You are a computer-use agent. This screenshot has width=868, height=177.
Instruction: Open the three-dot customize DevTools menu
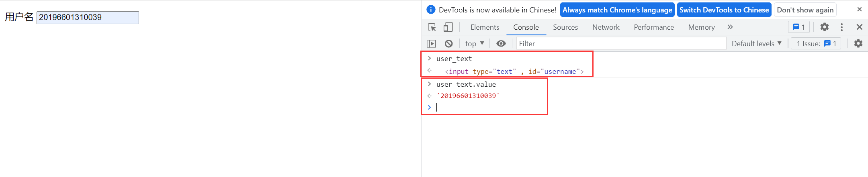[x=841, y=27]
